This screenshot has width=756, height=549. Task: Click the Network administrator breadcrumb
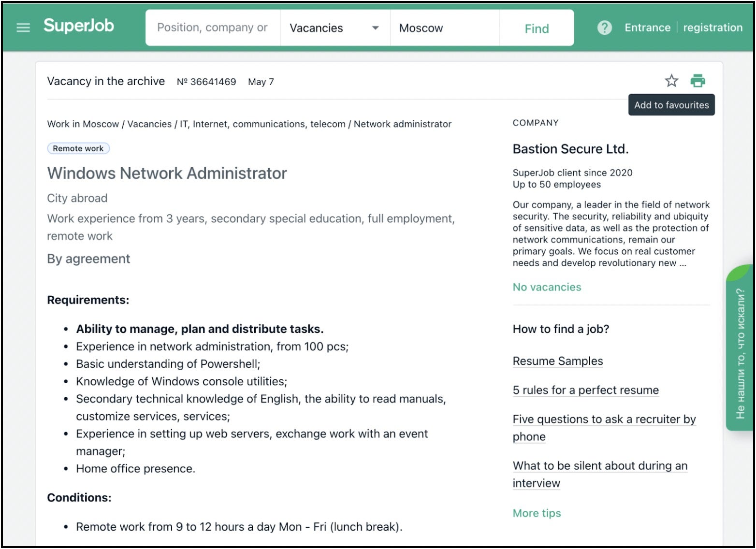402,124
